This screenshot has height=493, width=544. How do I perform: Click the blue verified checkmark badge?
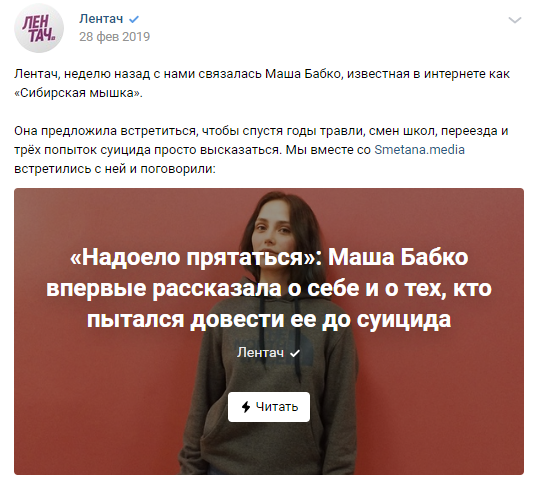tap(134, 19)
